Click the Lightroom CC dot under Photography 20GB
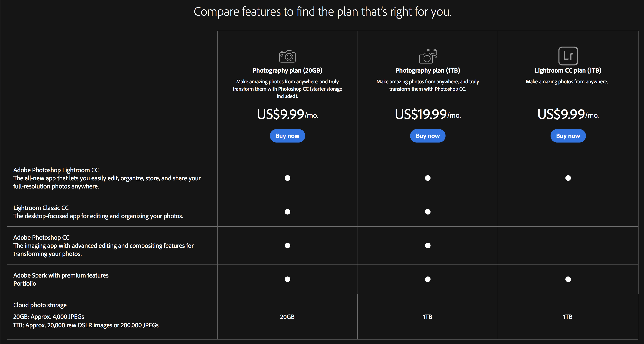 [x=287, y=178]
